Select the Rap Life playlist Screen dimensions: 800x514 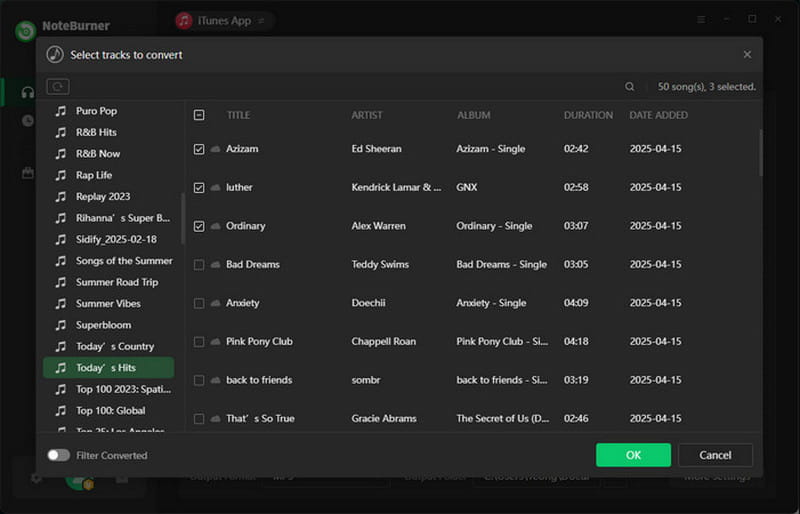109,175
